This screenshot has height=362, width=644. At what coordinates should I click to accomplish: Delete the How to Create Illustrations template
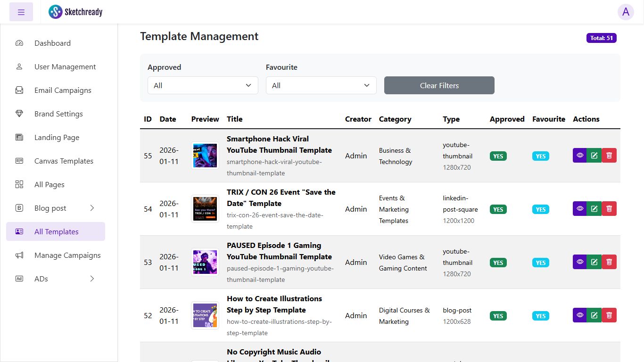click(x=609, y=315)
